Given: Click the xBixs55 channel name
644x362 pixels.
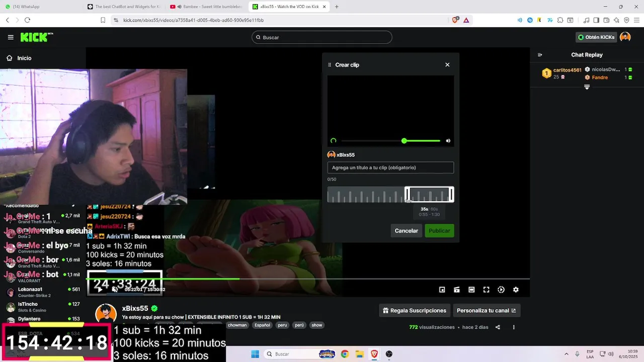Looking at the screenshot, I should 135,308.
